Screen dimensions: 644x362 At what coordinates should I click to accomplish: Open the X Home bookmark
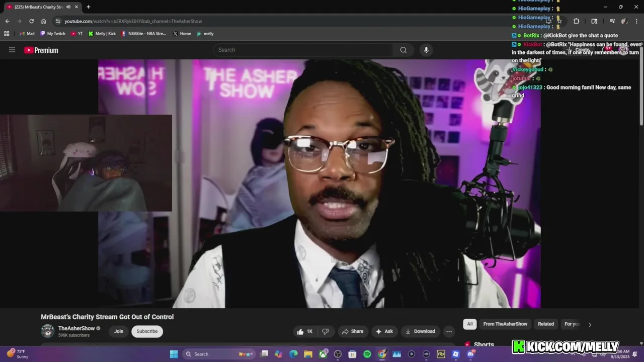tap(182, 34)
